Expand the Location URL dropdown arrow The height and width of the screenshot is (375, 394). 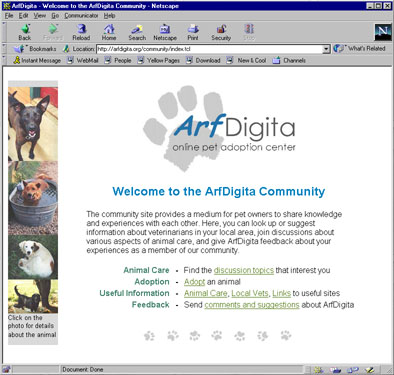326,49
